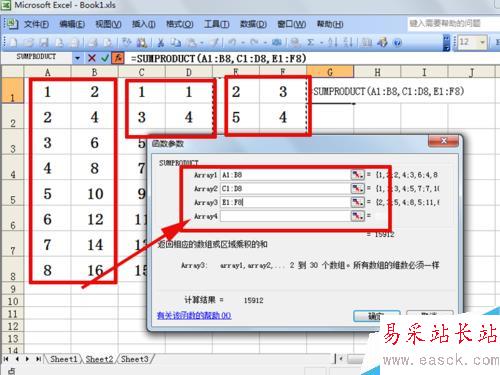The image size is (500, 375).
Task: Open the 文件(F) menu
Action: point(36,24)
